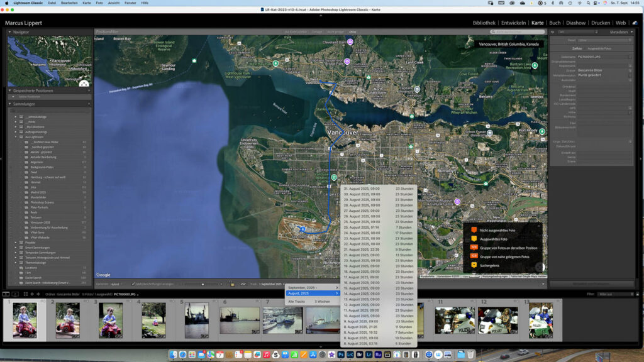This screenshot has height=362, width=644.
Task: Select track 25. August 2025, 01:14
Action: pos(379,228)
